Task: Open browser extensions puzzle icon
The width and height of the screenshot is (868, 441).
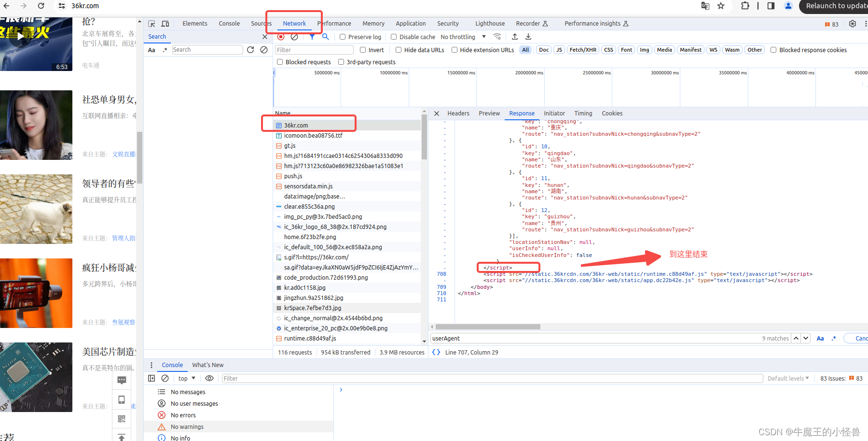Action: (745, 6)
